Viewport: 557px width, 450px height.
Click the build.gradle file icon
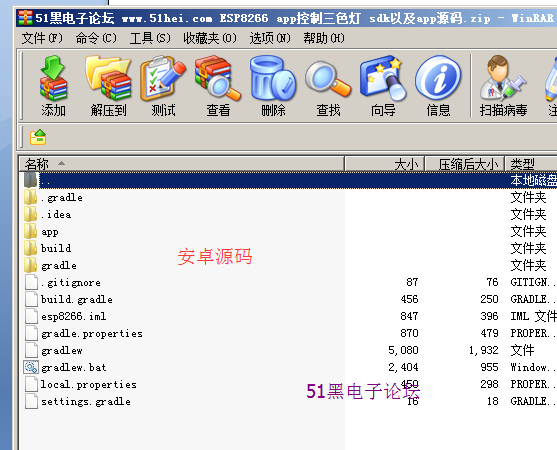click(x=31, y=299)
